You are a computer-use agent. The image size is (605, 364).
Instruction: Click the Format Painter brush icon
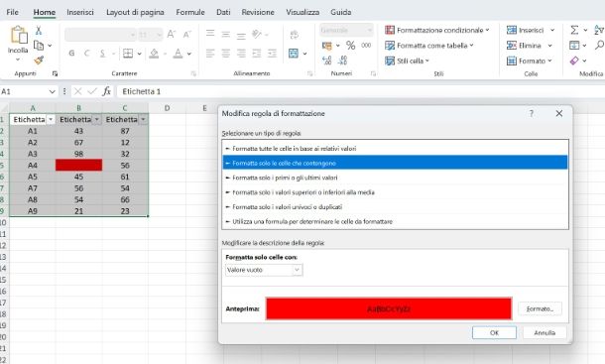tap(39, 60)
